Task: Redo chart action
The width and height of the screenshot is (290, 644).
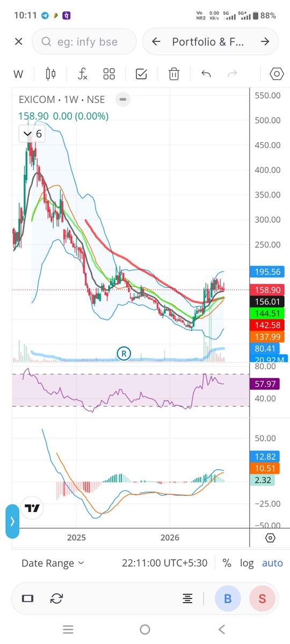Action: [x=233, y=74]
